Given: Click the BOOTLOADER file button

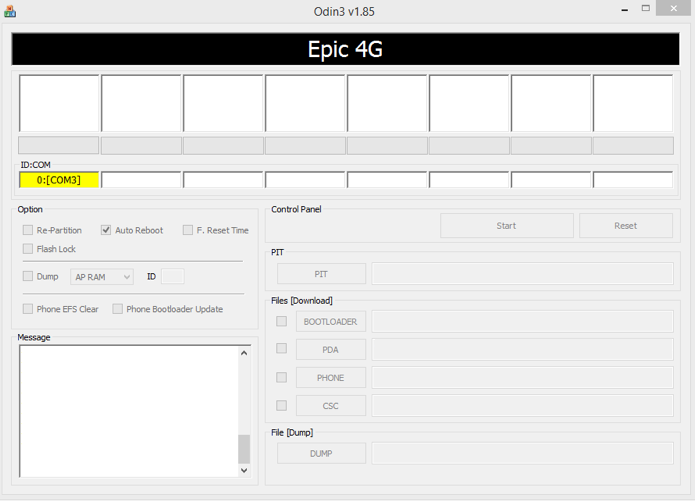Looking at the screenshot, I should point(331,322).
